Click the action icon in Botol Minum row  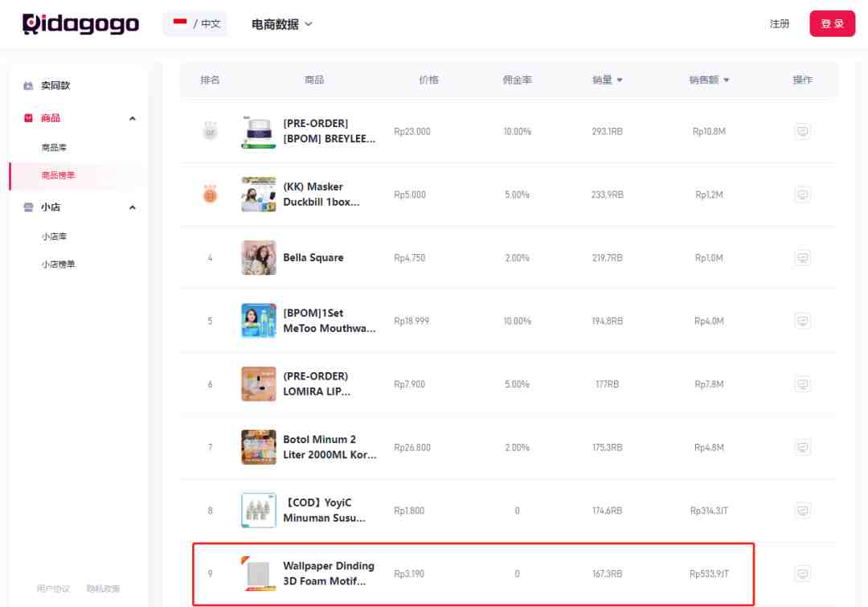(802, 447)
